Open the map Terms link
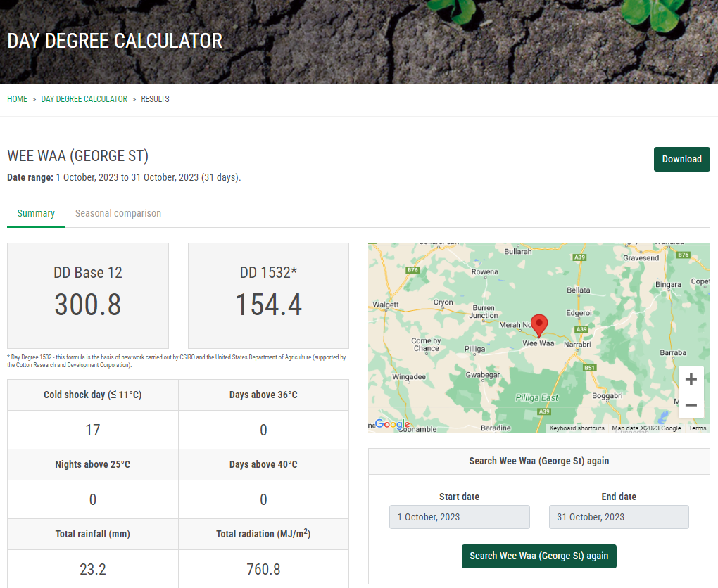 697,428
